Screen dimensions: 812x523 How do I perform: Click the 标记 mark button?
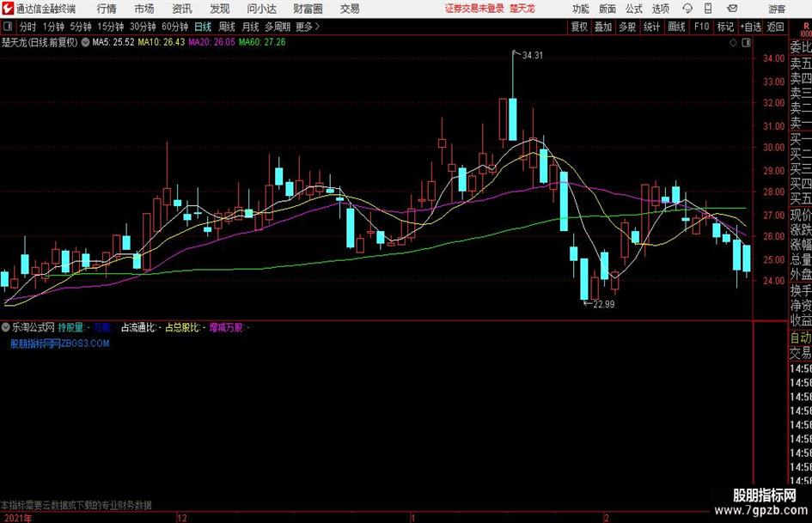(x=725, y=27)
